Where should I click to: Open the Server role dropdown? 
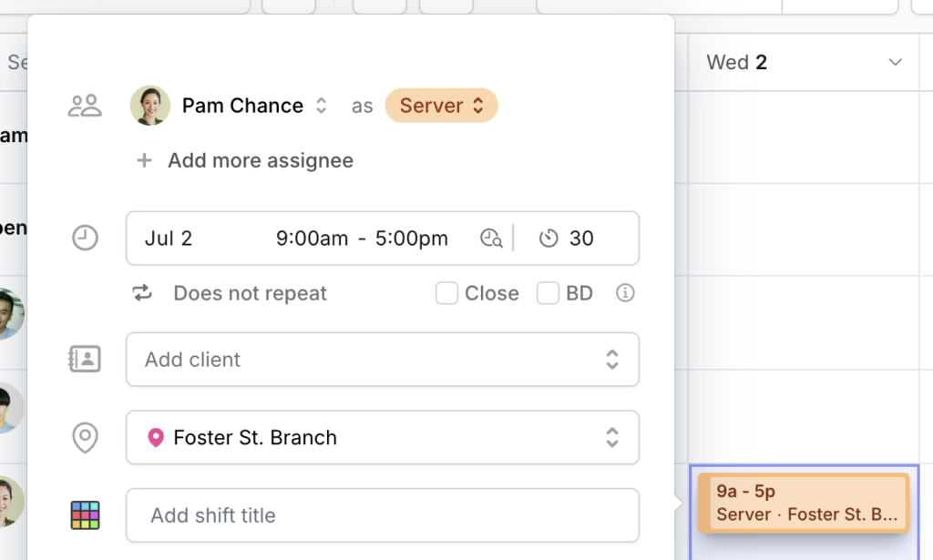pyautogui.click(x=442, y=106)
